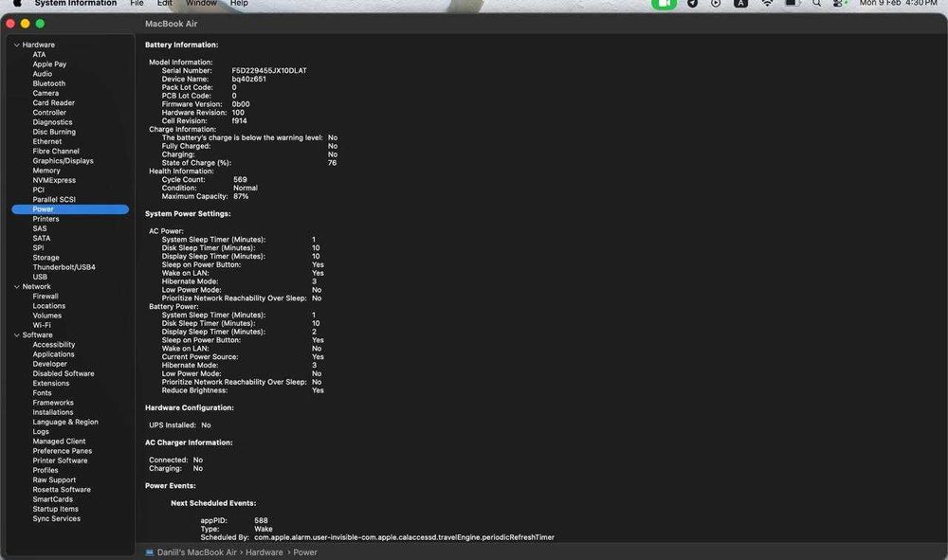Select Developer under Software
Screen dimensions: 948x560
(x=50, y=364)
